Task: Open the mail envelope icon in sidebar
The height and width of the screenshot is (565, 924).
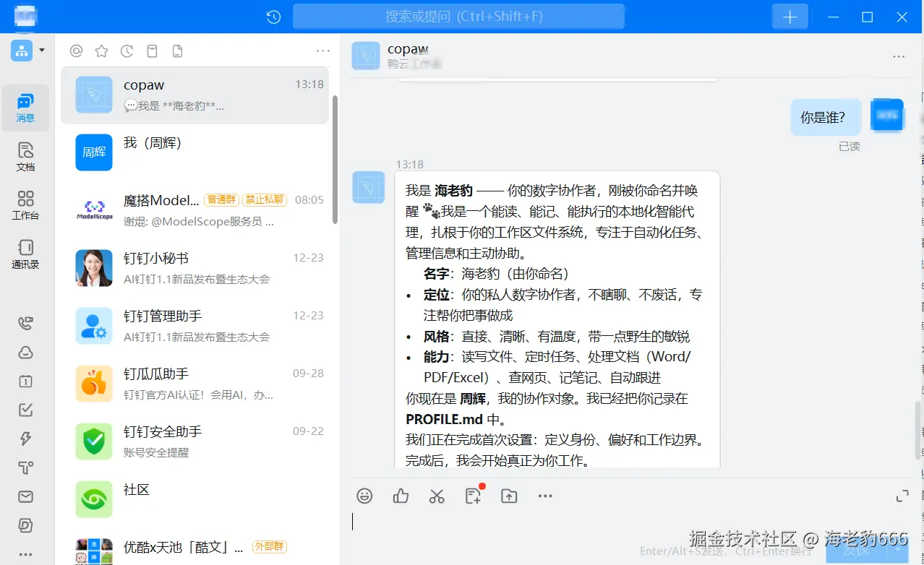Action: 25,496
